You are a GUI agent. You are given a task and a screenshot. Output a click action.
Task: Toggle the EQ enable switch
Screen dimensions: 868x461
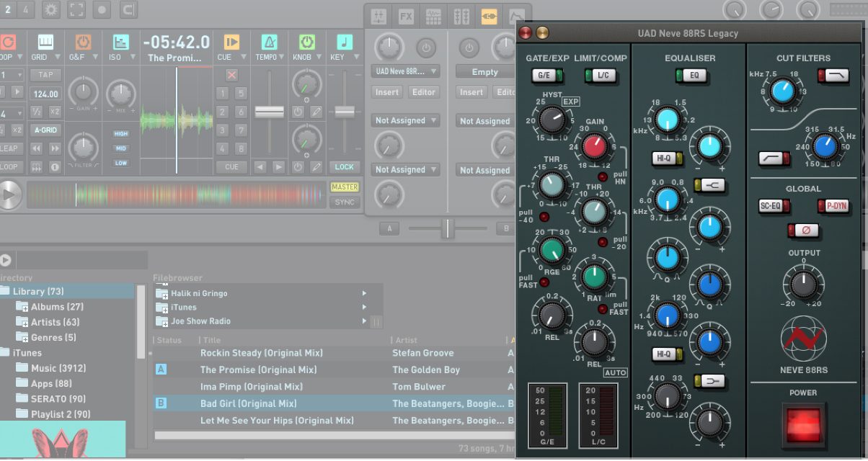point(691,75)
